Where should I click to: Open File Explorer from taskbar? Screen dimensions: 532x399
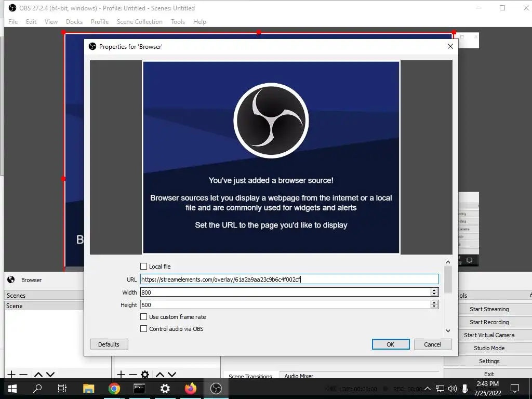click(88, 389)
